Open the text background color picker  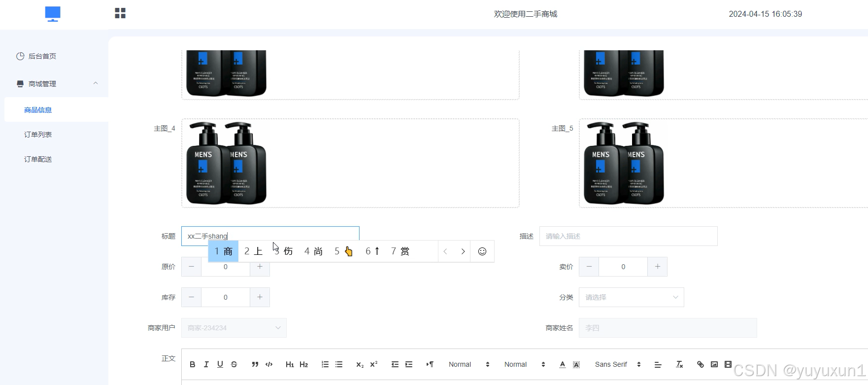pos(576,364)
